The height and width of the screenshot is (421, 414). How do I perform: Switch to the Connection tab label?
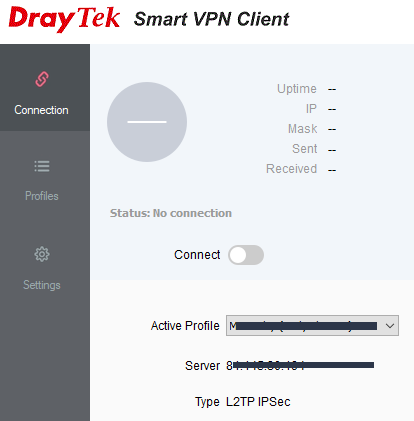[x=41, y=110]
